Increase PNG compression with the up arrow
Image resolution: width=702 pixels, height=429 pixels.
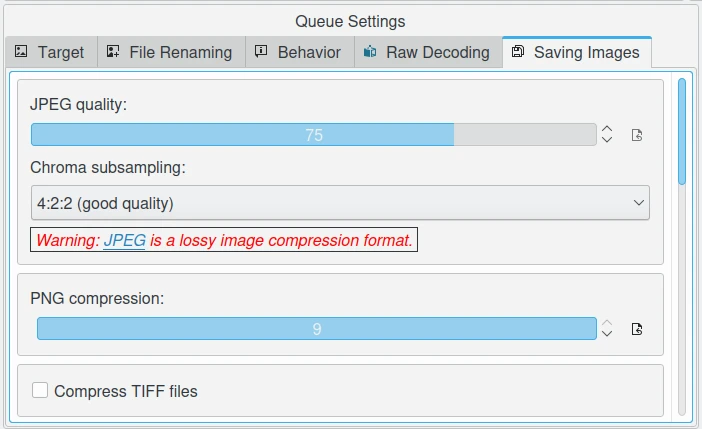point(606,323)
